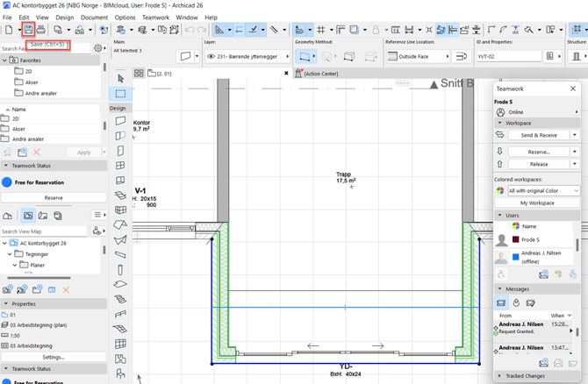Screen dimensions: 588x384
Task: Select the Arrow tool in the toolbox
Action: pos(121,78)
